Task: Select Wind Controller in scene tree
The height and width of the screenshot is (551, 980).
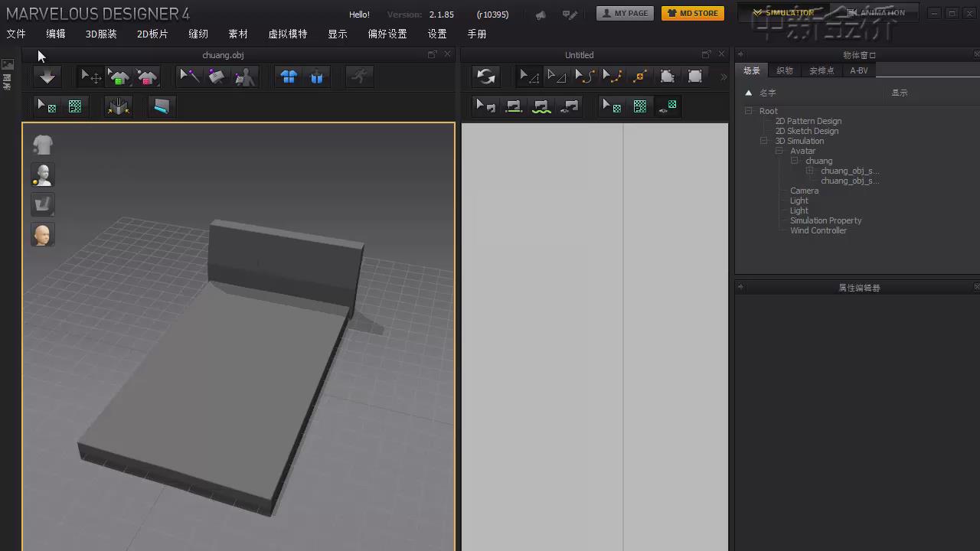Action: pyautogui.click(x=818, y=230)
